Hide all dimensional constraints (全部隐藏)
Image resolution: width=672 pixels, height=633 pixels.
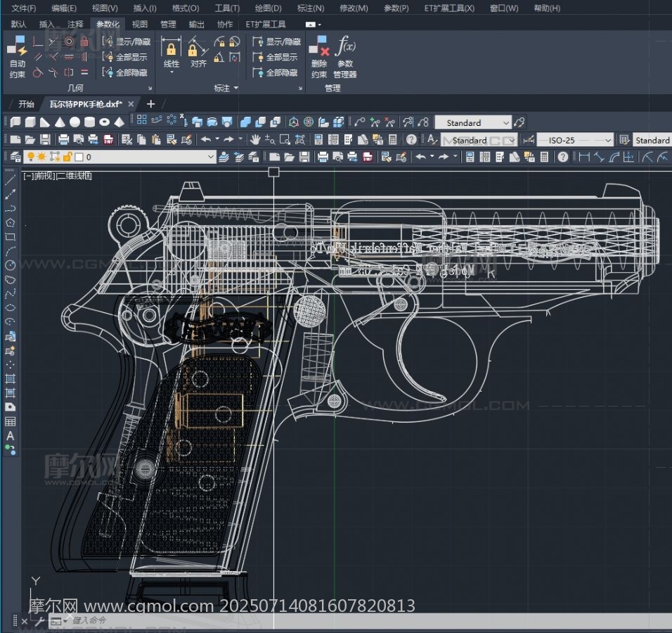coord(276,72)
